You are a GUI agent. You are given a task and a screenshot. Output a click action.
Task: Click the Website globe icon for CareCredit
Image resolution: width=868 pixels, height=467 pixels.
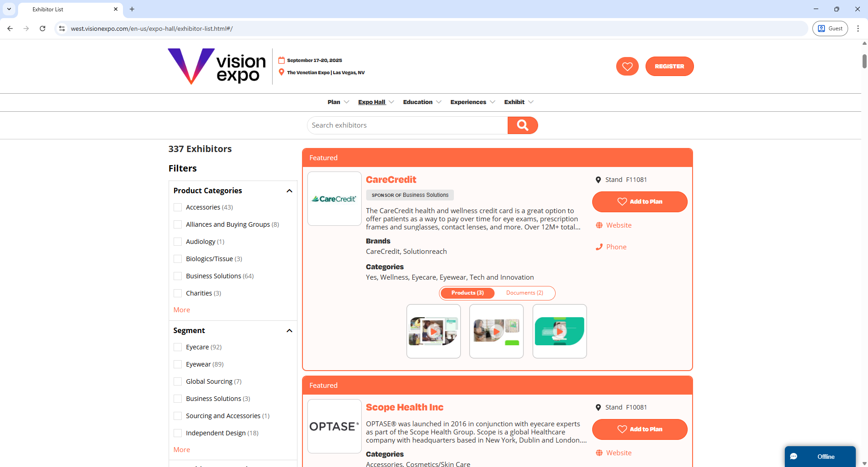click(599, 225)
